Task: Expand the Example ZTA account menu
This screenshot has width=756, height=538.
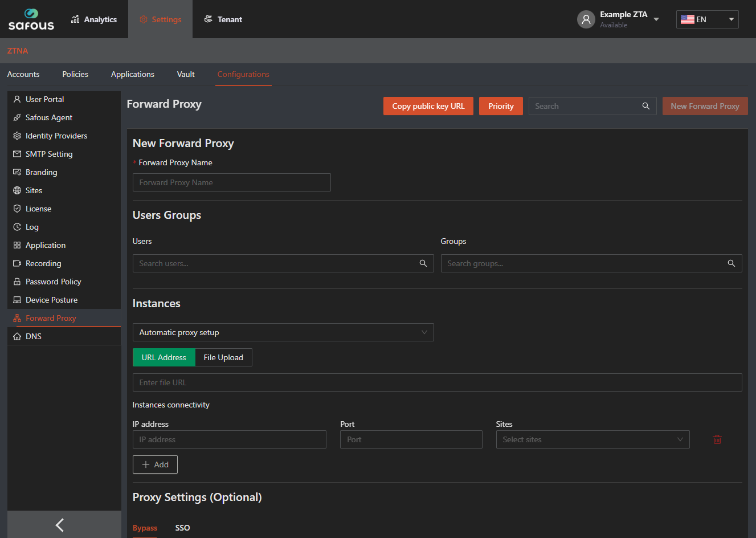Action: pos(656,19)
